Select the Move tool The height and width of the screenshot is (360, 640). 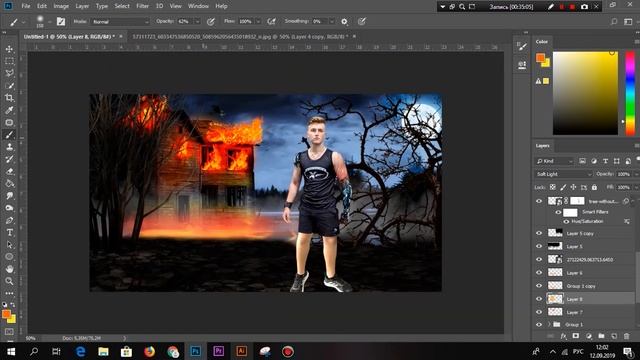[x=9, y=49]
